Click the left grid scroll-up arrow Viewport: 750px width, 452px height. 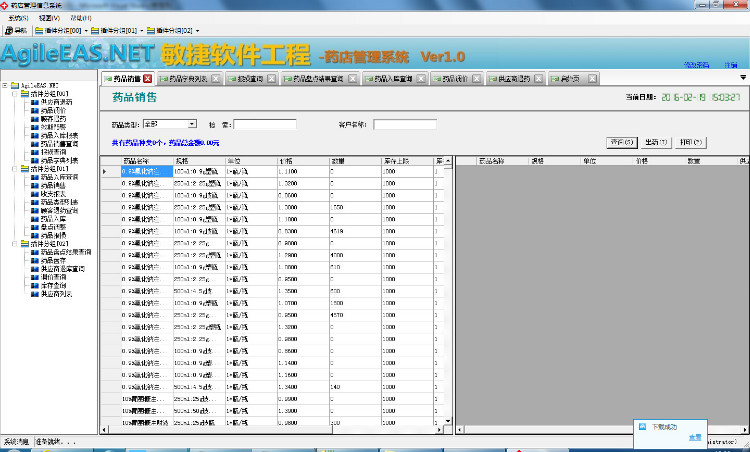448,161
